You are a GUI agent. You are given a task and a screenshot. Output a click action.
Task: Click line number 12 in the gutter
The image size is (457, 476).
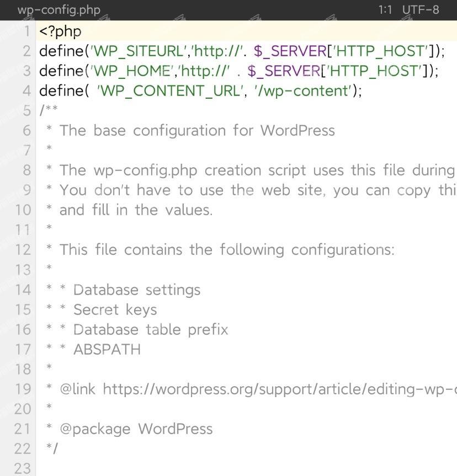click(23, 250)
